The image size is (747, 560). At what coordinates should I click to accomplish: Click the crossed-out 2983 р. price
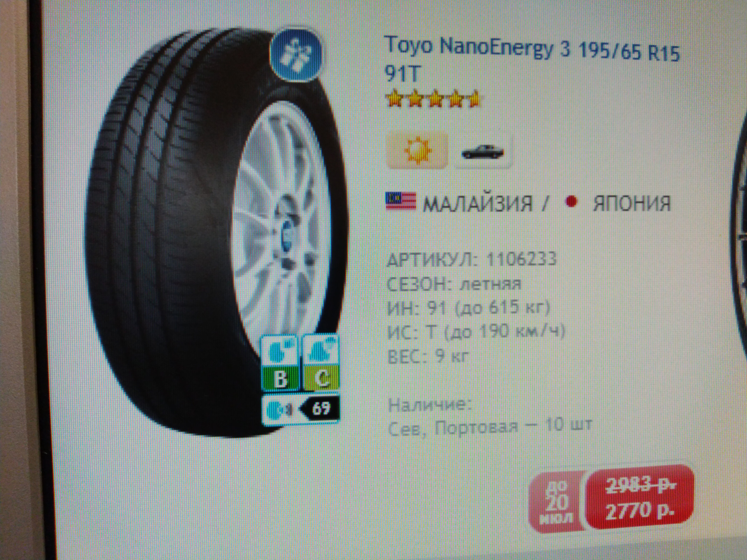[x=641, y=485]
